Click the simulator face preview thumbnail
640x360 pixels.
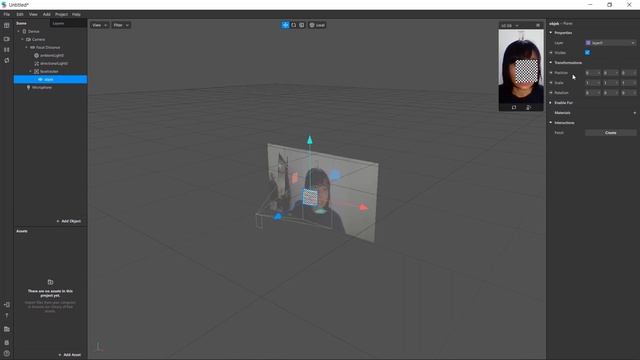click(x=521, y=66)
